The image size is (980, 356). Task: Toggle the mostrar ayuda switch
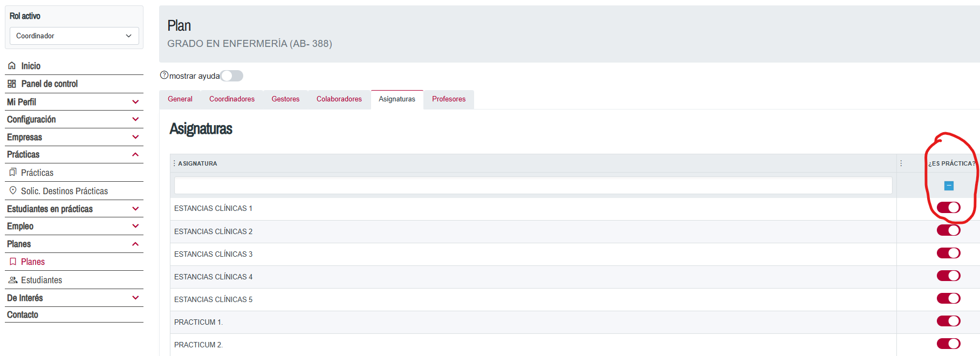232,76
